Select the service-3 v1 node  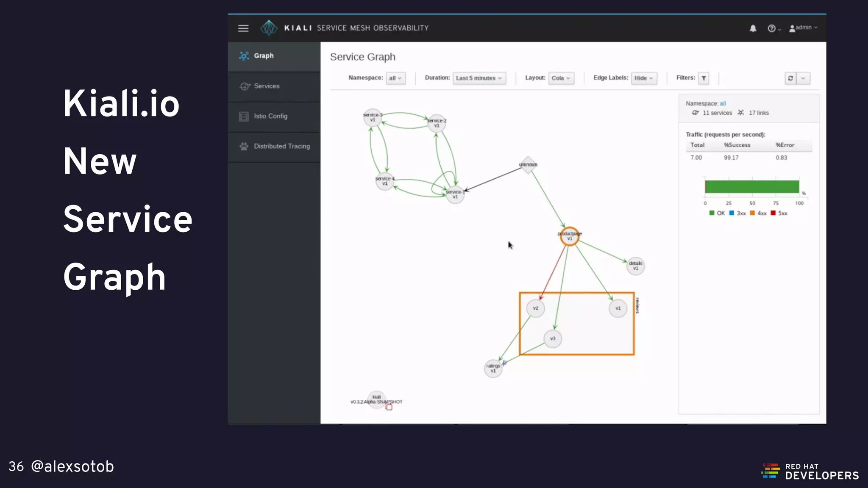[373, 117]
